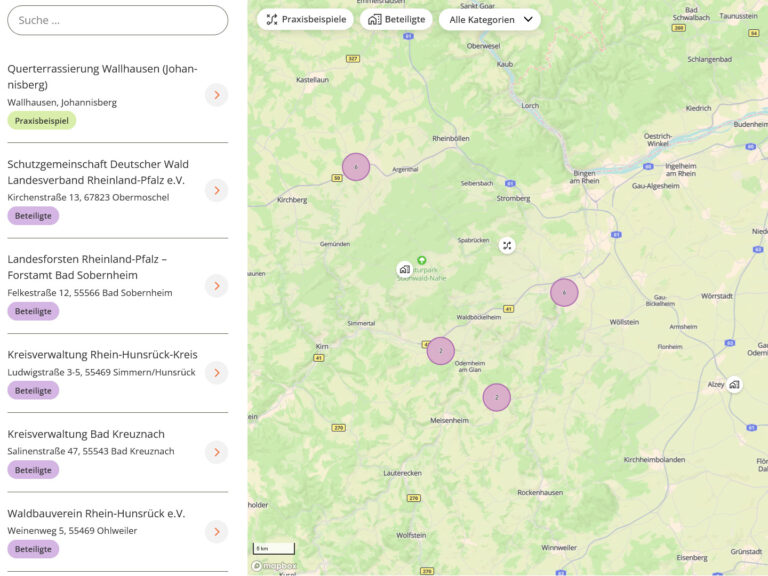Click the Alle Kategorien chevron arrow

pyautogui.click(x=528, y=20)
